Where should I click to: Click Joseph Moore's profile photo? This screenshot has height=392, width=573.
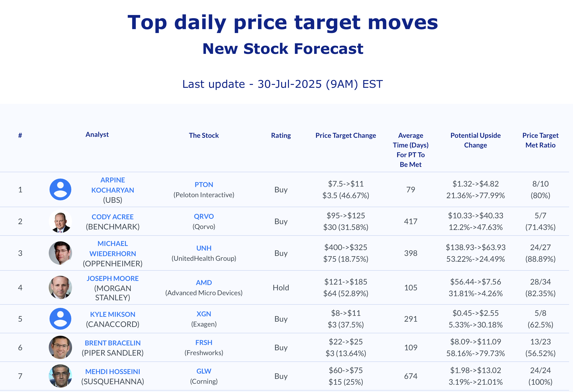tap(60, 287)
